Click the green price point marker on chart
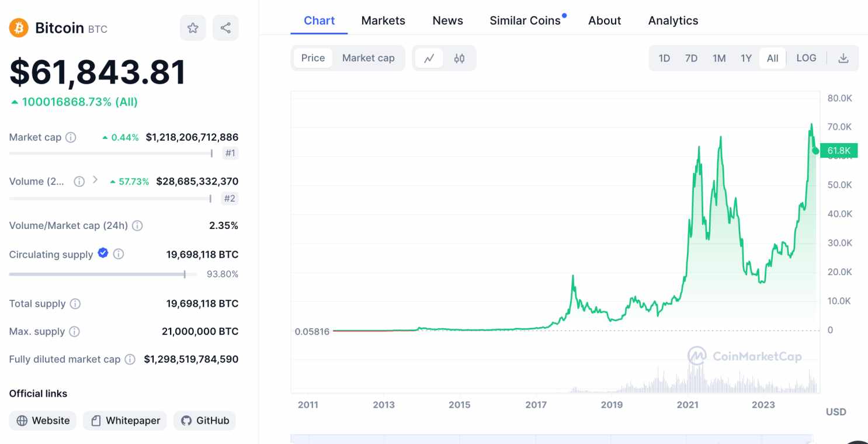Viewport: 868px width, 444px height. pyautogui.click(x=815, y=151)
